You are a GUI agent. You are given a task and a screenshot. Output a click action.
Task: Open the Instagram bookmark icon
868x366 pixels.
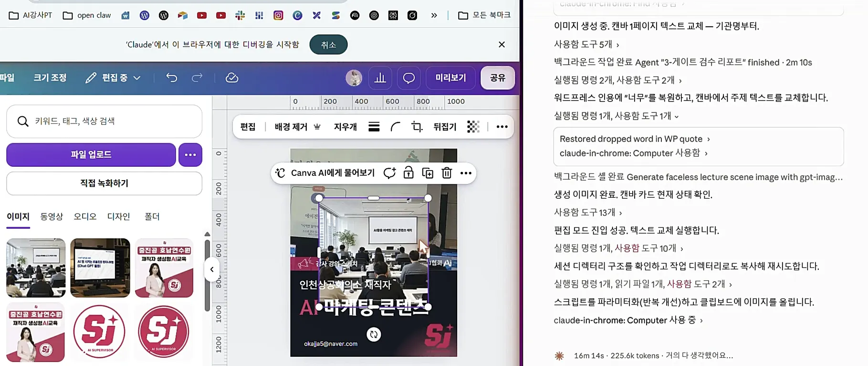pyautogui.click(x=278, y=15)
